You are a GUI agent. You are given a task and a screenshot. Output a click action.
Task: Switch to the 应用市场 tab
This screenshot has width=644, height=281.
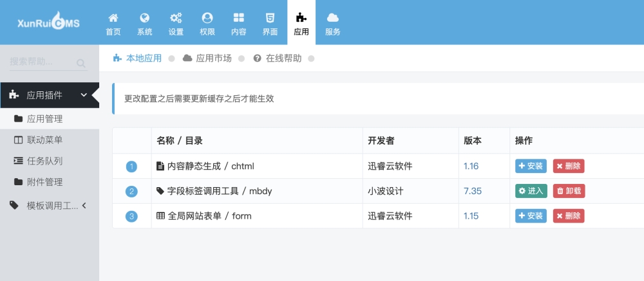(x=207, y=59)
